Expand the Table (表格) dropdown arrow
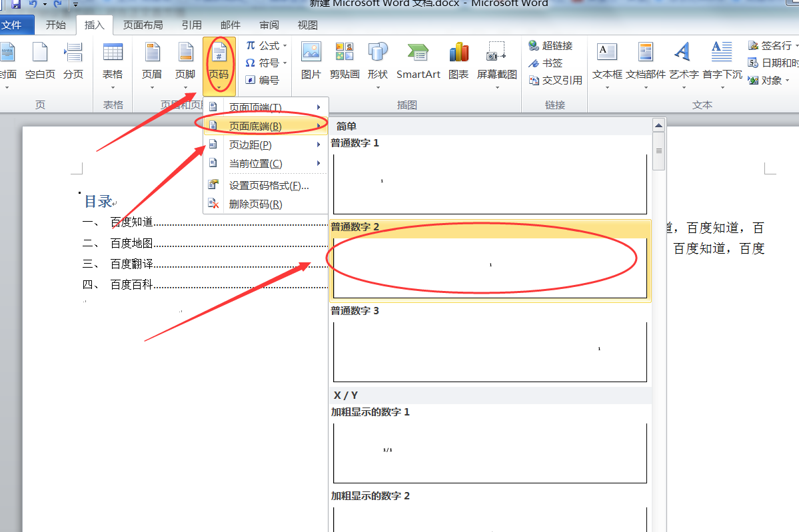This screenshot has width=799, height=532. (113, 87)
